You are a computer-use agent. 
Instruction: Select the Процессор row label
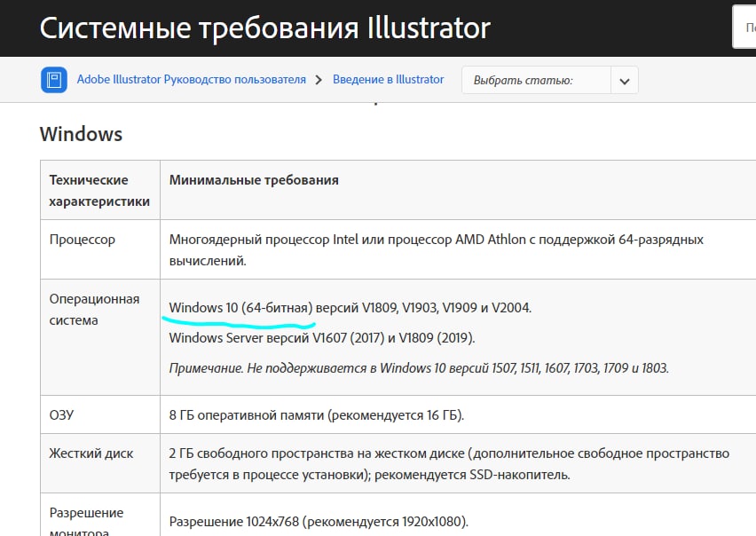[x=82, y=240]
